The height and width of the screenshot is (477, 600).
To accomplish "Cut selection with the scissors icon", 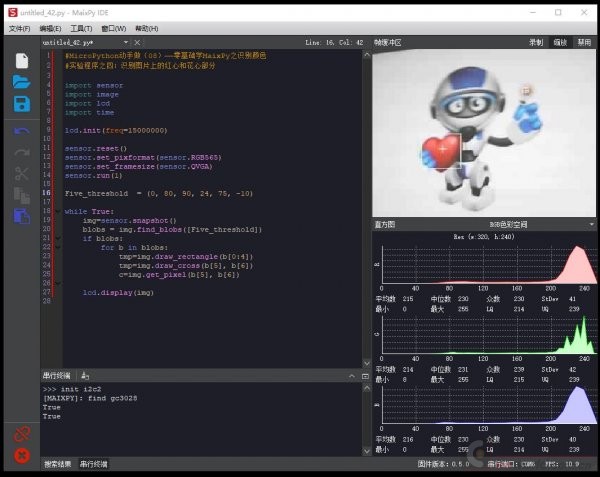I will tap(22, 173).
